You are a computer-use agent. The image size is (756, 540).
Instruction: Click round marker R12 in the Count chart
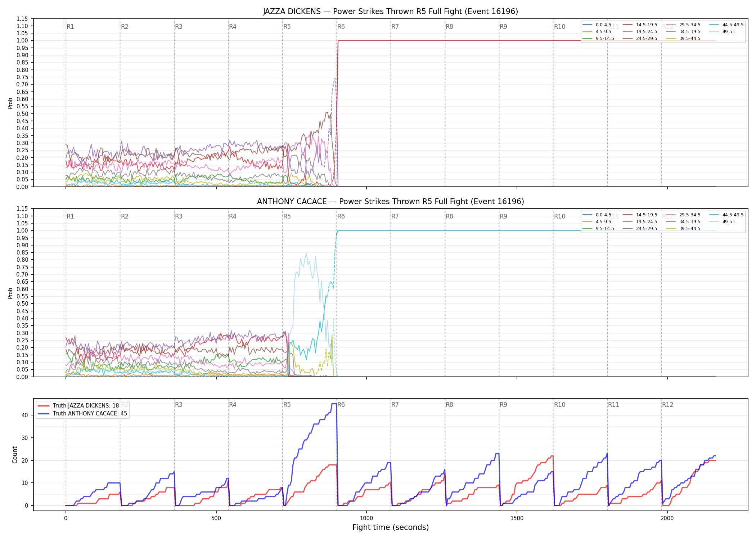668,405
